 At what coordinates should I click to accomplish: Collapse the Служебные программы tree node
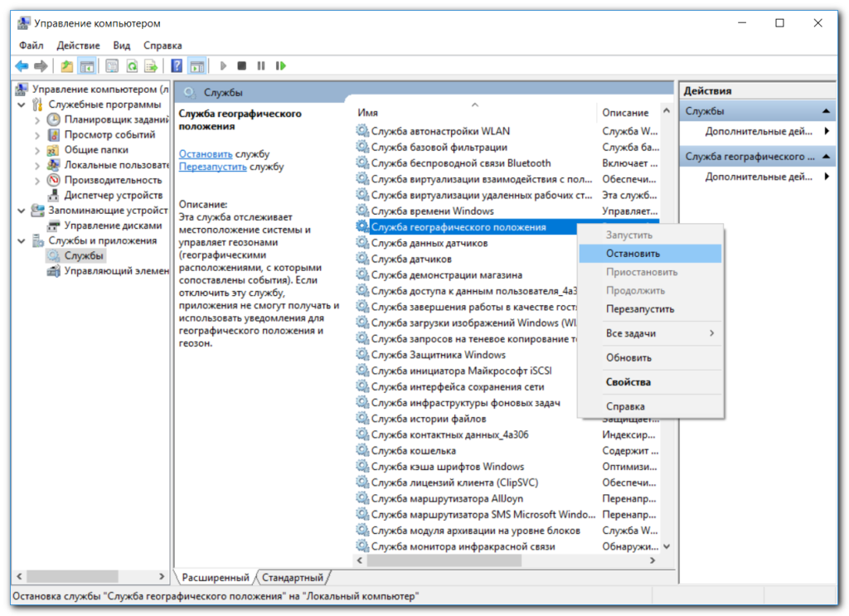coord(21,104)
